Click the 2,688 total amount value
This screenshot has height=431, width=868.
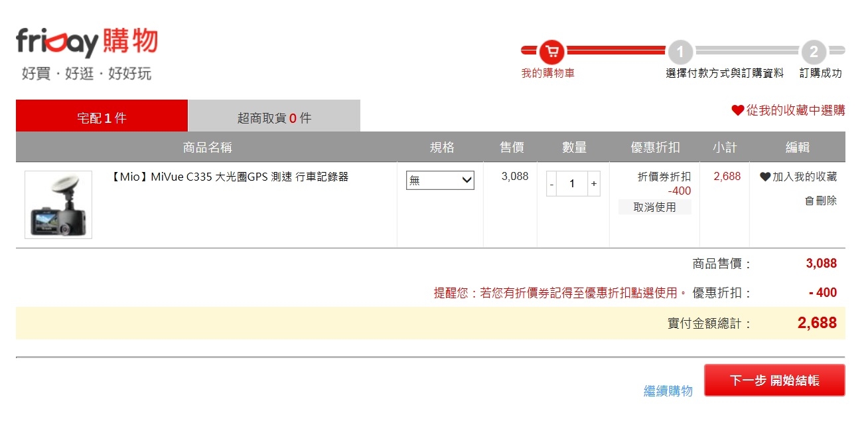click(817, 323)
